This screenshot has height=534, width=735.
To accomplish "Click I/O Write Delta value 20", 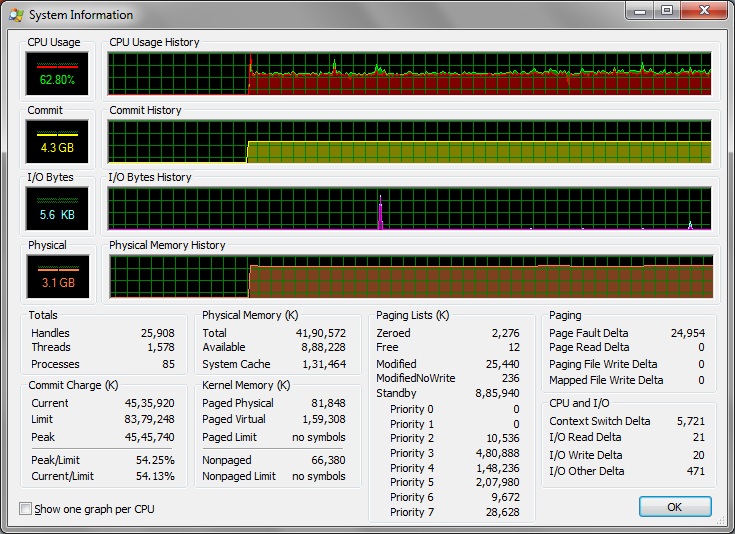I will 699,455.
